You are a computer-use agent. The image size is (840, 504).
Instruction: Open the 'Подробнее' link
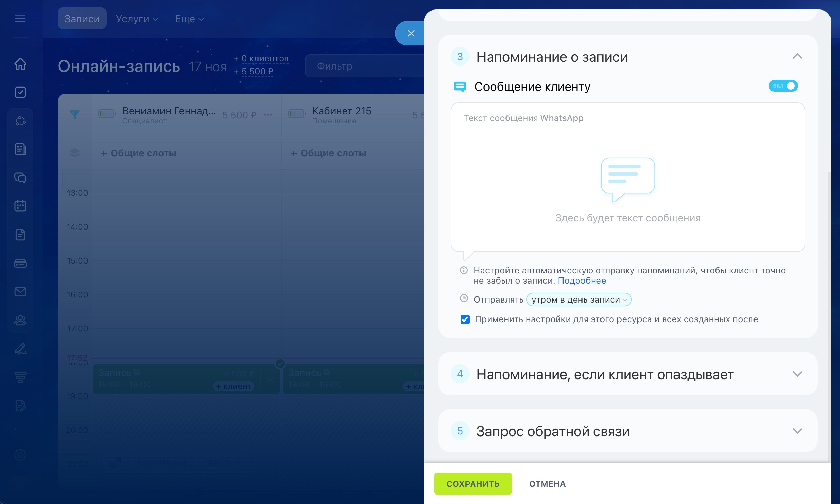[581, 281]
